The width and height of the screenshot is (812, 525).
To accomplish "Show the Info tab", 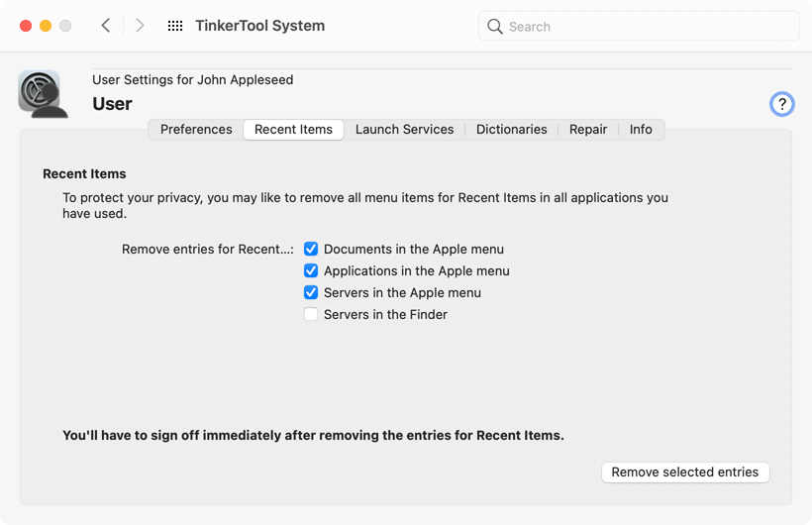I will (641, 130).
